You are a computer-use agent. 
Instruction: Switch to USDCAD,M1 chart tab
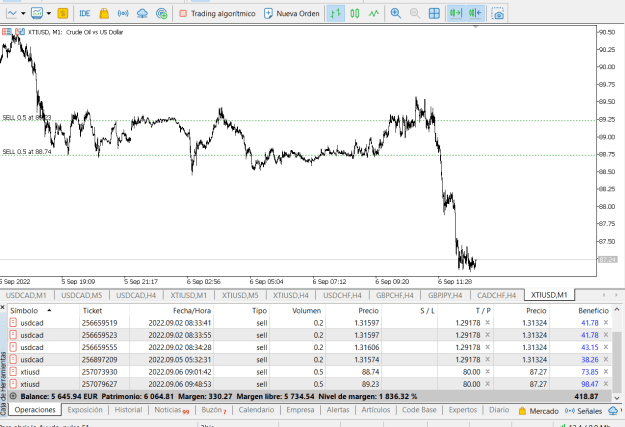coord(26,295)
